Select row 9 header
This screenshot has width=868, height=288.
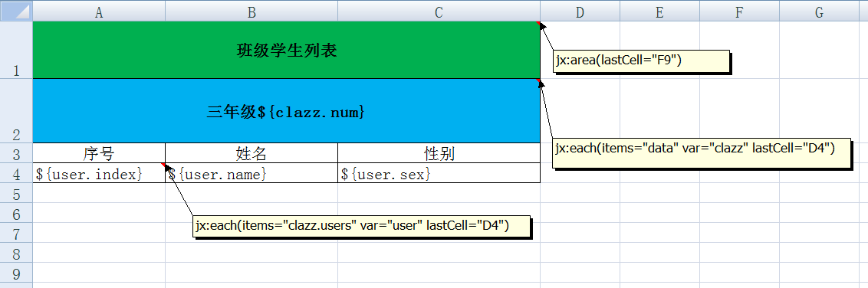pos(16,273)
